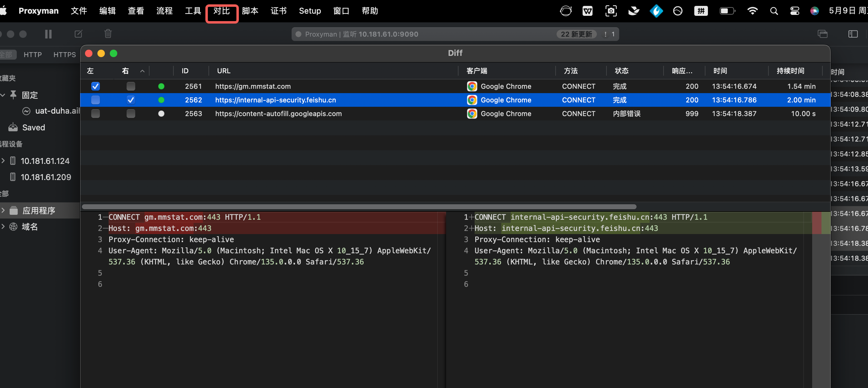Expand the 应用程序 tree node
This screenshot has height=388, width=868.
pos(3,210)
